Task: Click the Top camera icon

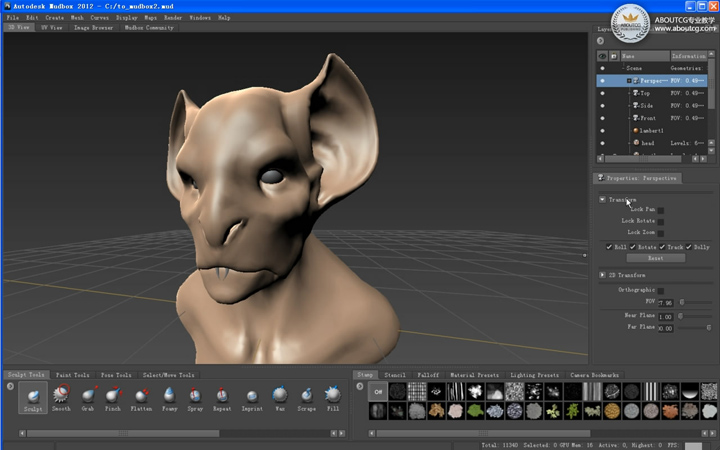Action: [x=636, y=93]
